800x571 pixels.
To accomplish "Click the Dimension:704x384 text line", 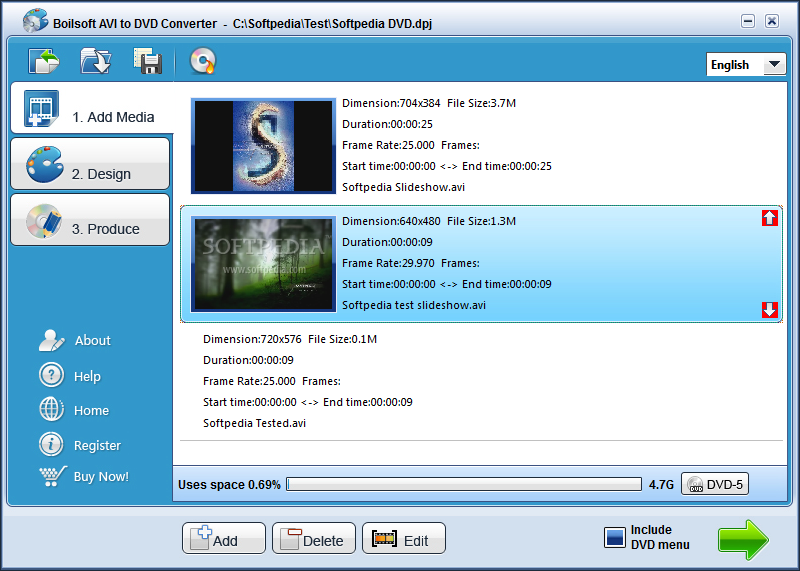I will coord(429,103).
